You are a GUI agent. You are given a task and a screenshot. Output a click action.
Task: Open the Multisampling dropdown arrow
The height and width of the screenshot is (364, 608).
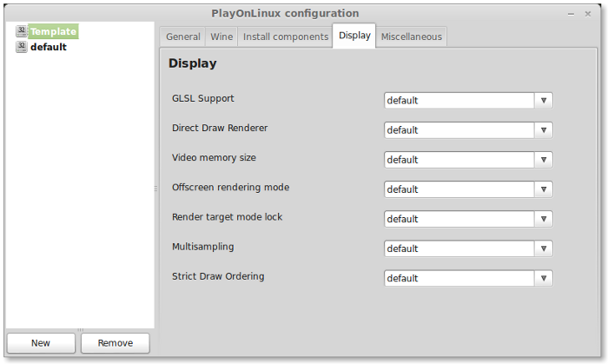click(544, 248)
